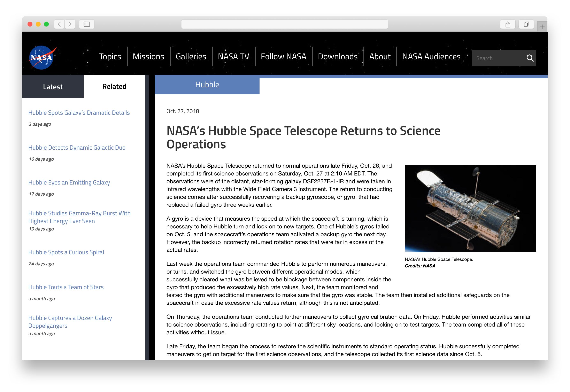Open the Downloads menu
Screen dimensions: 570x392
(x=338, y=56)
